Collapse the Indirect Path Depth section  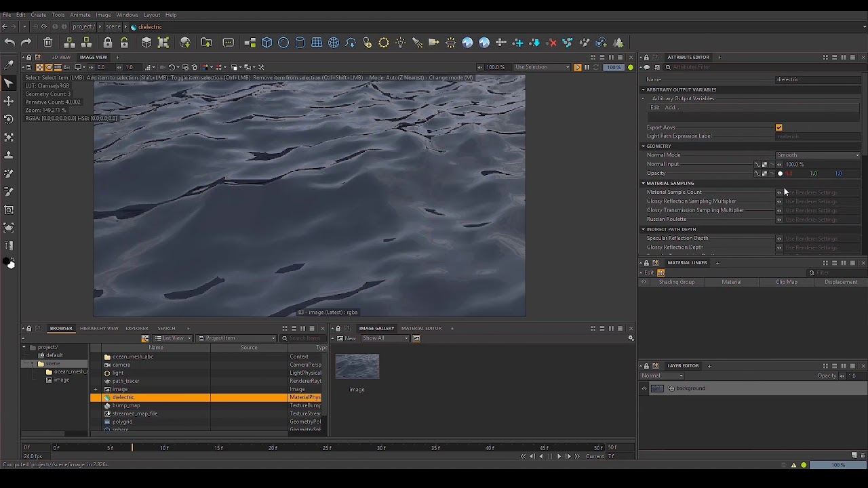643,229
